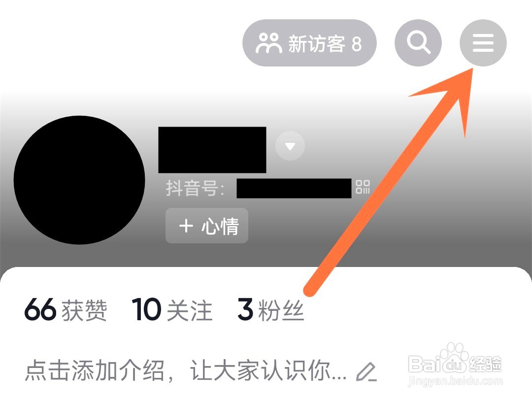
Task: Tap the 抖音号 label text
Action: tap(195, 188)
